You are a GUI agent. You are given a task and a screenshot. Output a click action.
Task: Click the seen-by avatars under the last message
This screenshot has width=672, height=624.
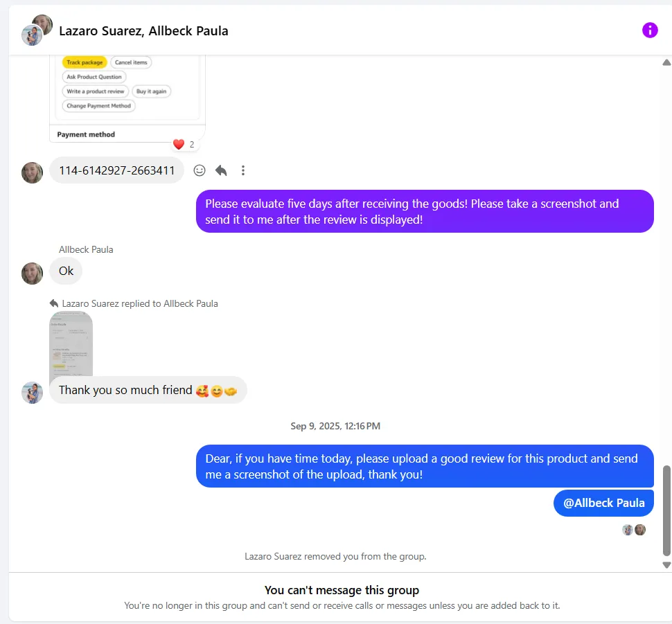coord(634,530)
